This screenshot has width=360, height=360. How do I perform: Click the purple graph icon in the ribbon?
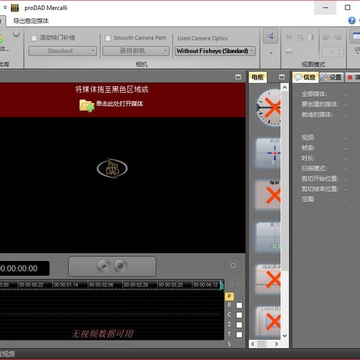pyautogui.click(x=270, y=36)
